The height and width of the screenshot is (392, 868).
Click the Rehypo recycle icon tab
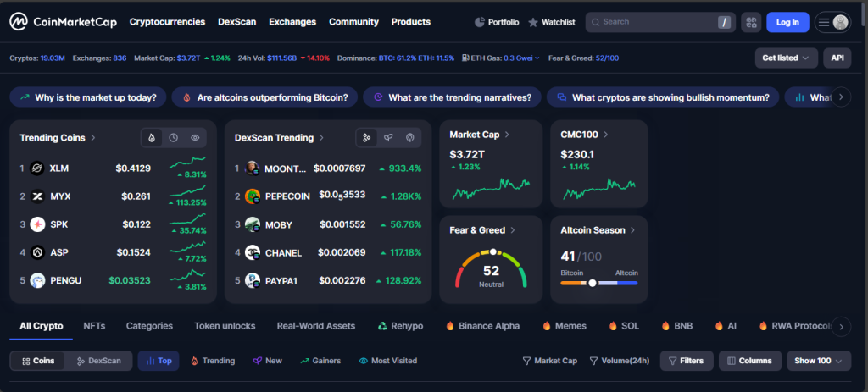click(x=383, y=326)
